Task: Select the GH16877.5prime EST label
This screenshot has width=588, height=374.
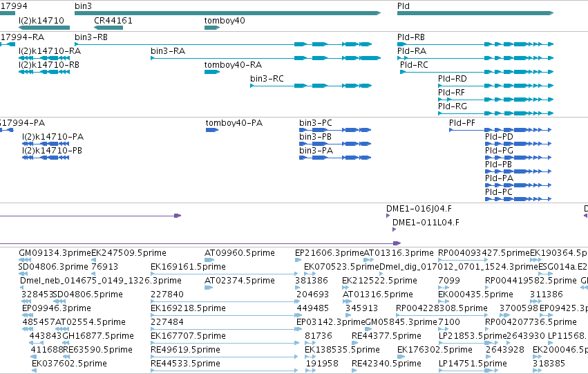Action: tap(98, 337)
